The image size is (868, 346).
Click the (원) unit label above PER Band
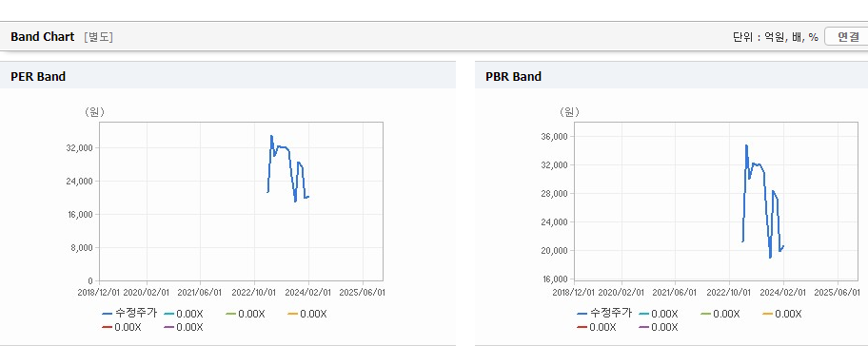click(94, 112)
